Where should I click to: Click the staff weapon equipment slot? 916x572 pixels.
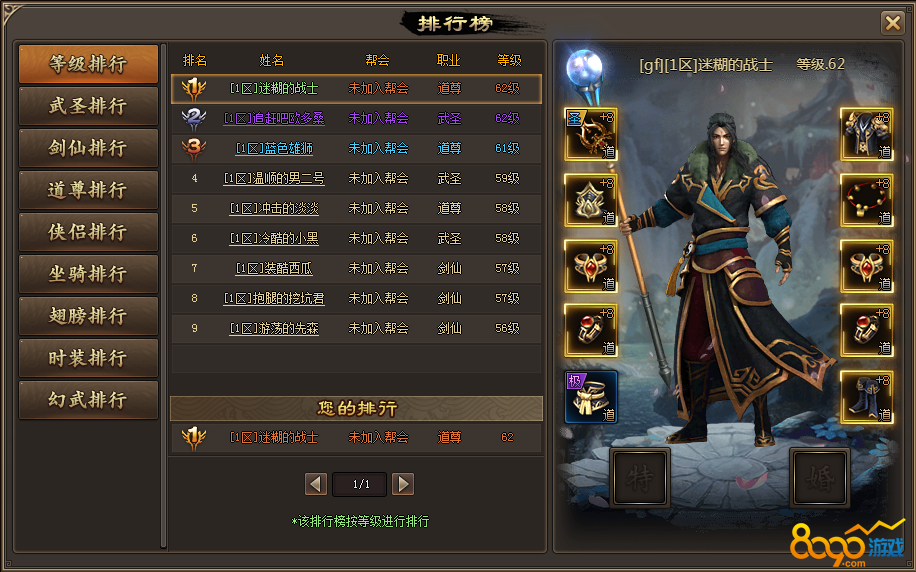click(x=591, y=134)
